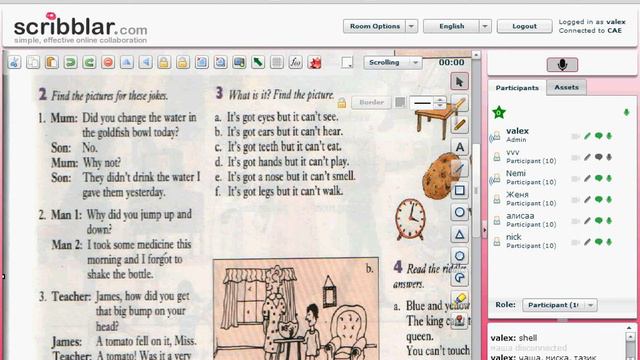This screenshot has width=640, height=360.
Task: Click the Paste clipboard icon
Action: pos(52,62)
